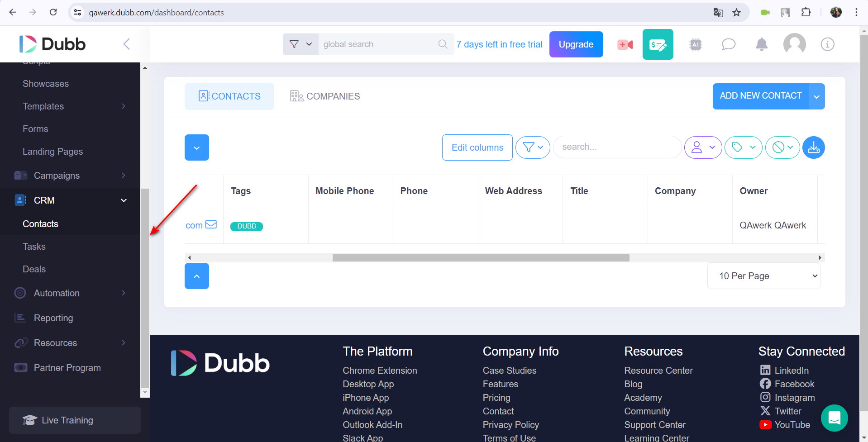Screen dimensions: 868x442
Task: Open the Chrome Extension footer link
Action: 380,371
